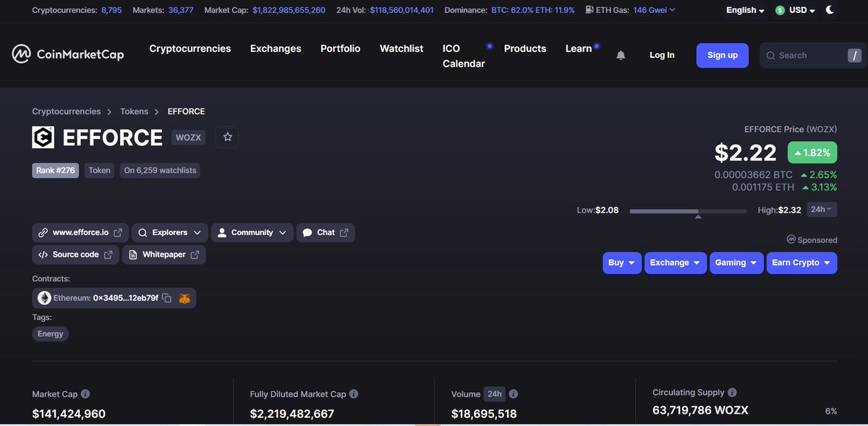Open the Gaming dropdown
The image size is (868, 426).
click(x=736, y=263)
